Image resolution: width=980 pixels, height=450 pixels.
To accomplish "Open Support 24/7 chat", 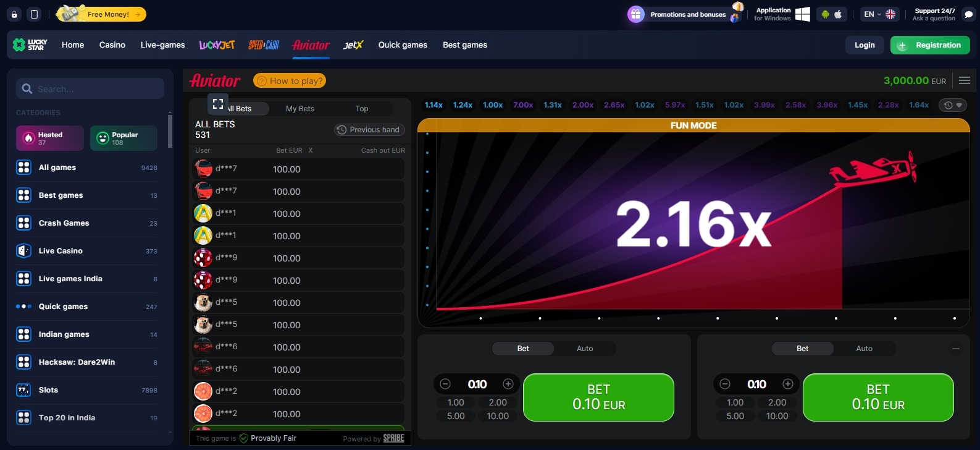I will tap(944, 14).
